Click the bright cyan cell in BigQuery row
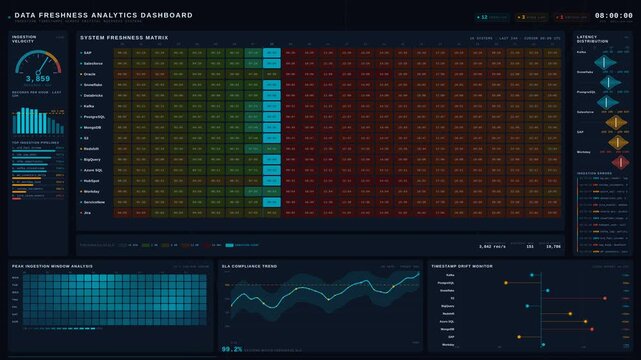641x360 pixels. pos(272,159)
